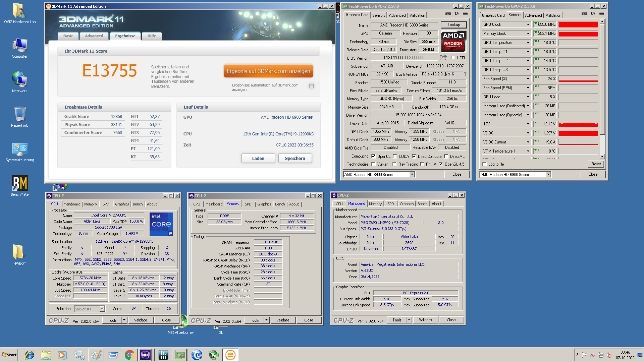
Task: Click Reset button in GPU-Z Sensors
Action: coord(596,164)
